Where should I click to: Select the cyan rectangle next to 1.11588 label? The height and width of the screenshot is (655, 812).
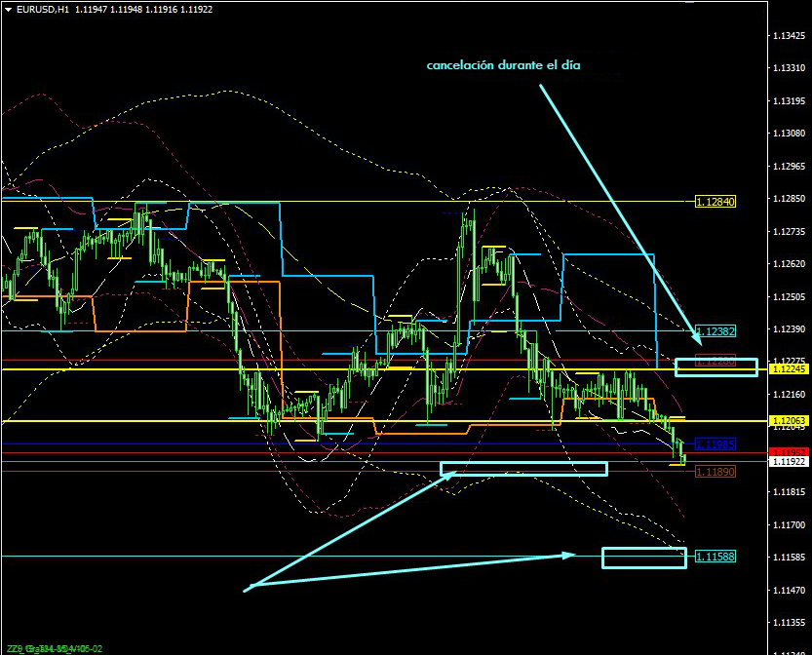(x=643, y=558)
